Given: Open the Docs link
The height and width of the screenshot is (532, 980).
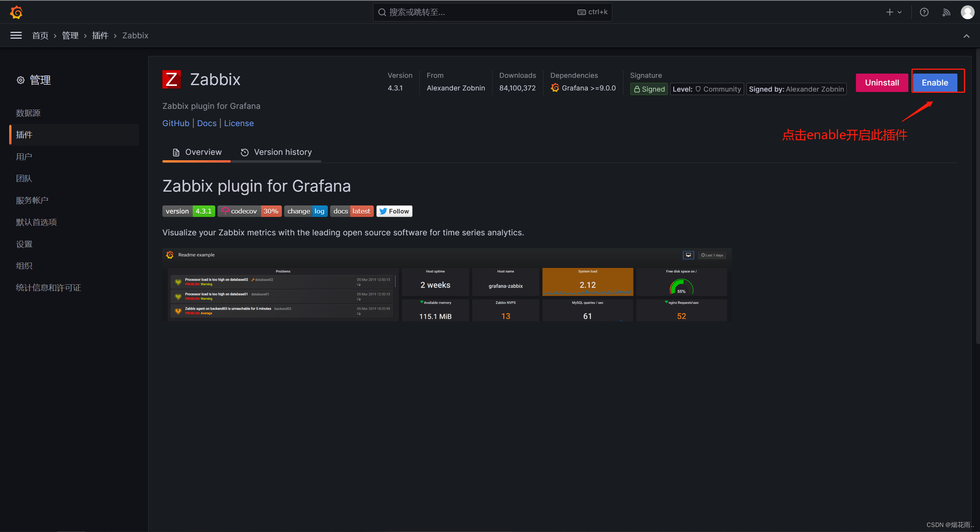Looking at the screenshot, I should coord(207,123).
